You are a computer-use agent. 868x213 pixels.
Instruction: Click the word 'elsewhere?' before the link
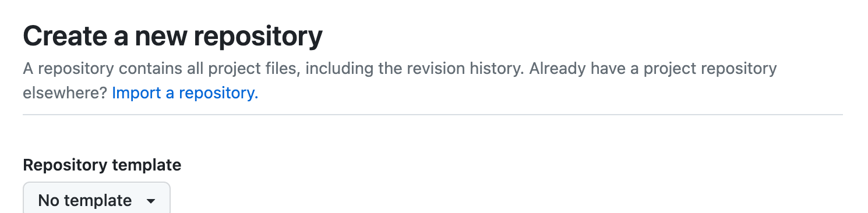click(x=65, y=93)
